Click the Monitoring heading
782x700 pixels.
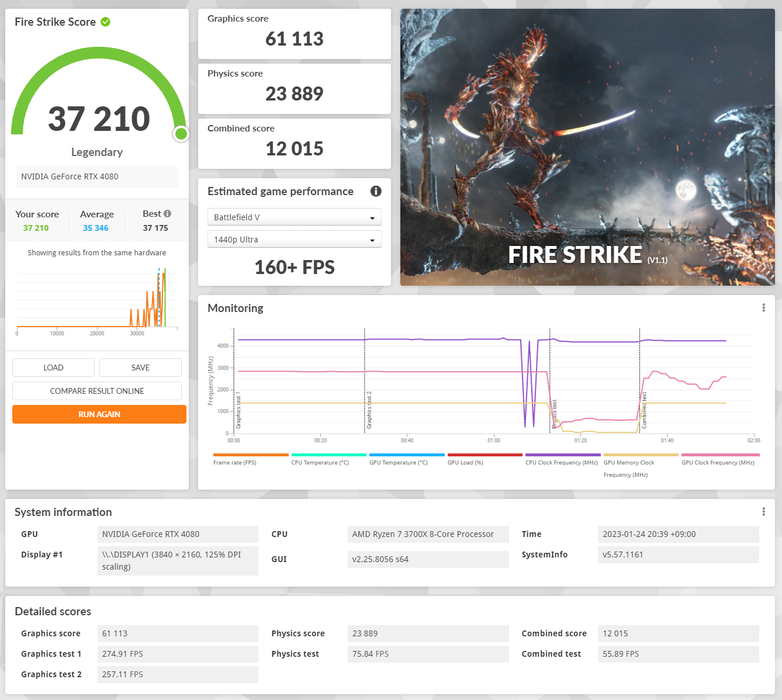coord(236,308)
